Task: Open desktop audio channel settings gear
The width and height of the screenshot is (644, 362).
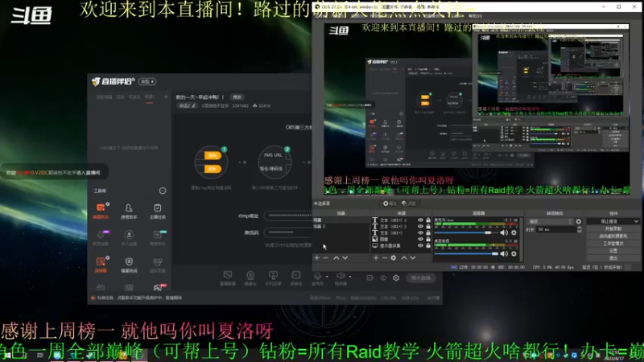Action: coord(514,254)
